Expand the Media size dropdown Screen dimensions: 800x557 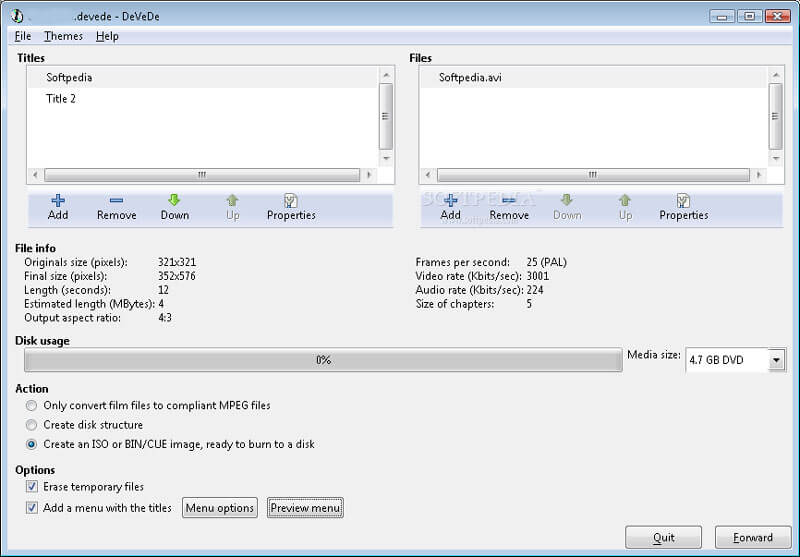(x=777, y=361)
